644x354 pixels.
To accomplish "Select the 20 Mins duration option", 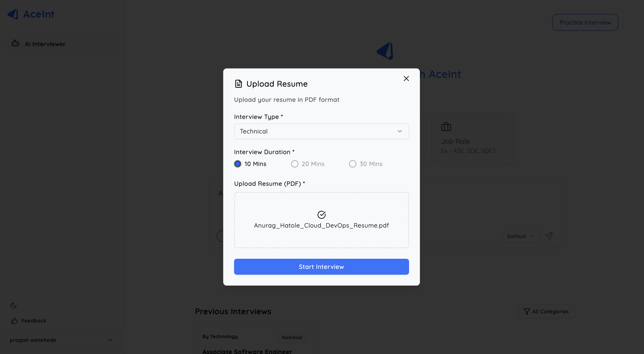I will click(295, 164).
